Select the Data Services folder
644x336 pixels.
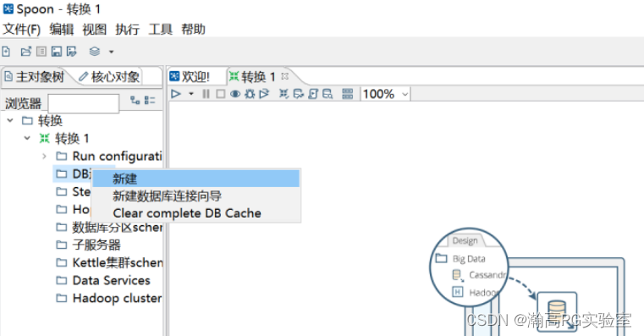[112, 280]
